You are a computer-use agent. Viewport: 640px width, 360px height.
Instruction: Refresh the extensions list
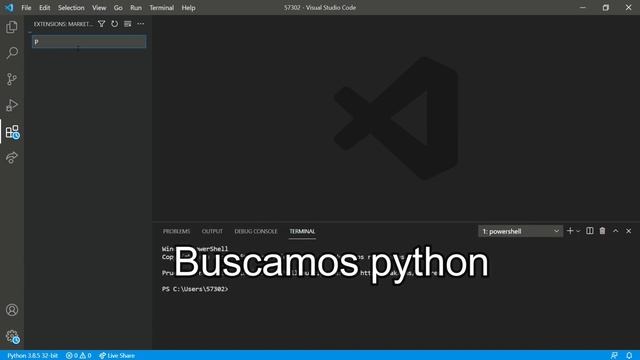[115, 24]
